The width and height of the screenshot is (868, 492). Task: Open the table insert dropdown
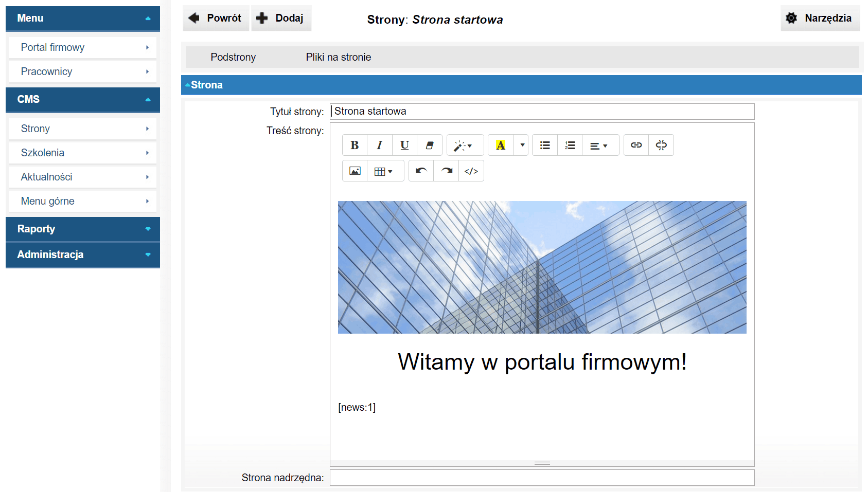pyautogui.click(x=383, y=171)
